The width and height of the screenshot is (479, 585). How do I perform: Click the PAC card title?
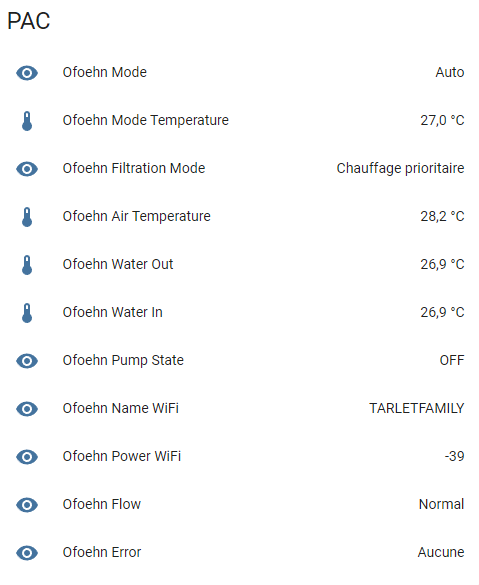coord(29,21)
